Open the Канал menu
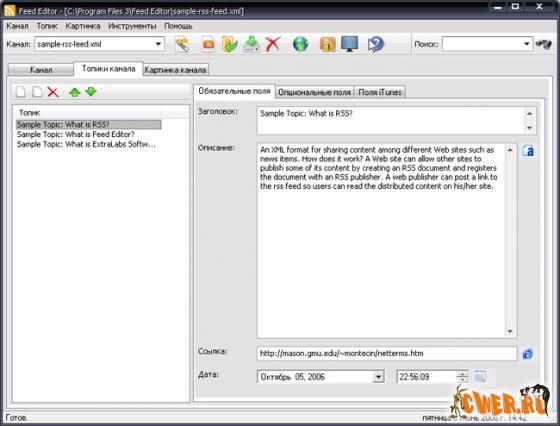560x426 pixels. click(x=17, y=26)
